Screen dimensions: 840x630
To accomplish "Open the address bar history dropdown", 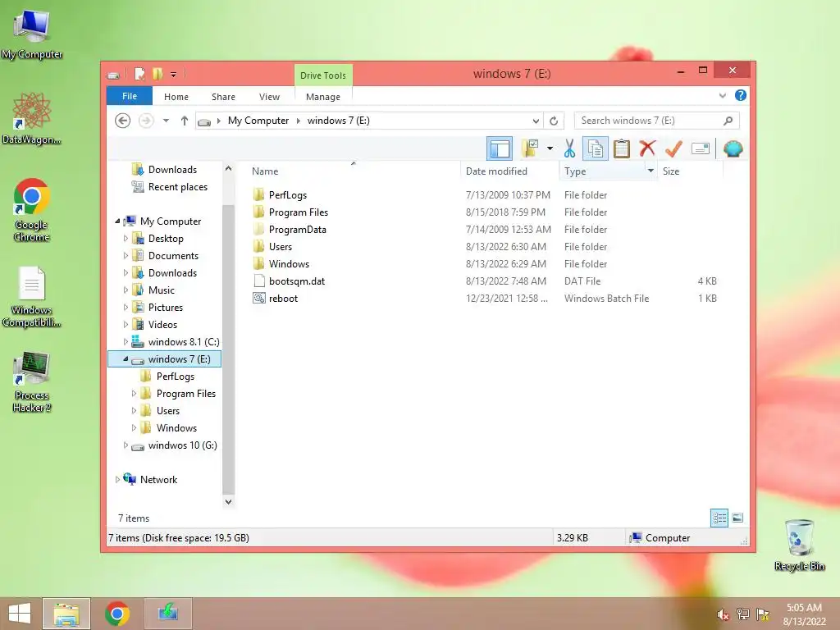I will click(x=535, y=121).
